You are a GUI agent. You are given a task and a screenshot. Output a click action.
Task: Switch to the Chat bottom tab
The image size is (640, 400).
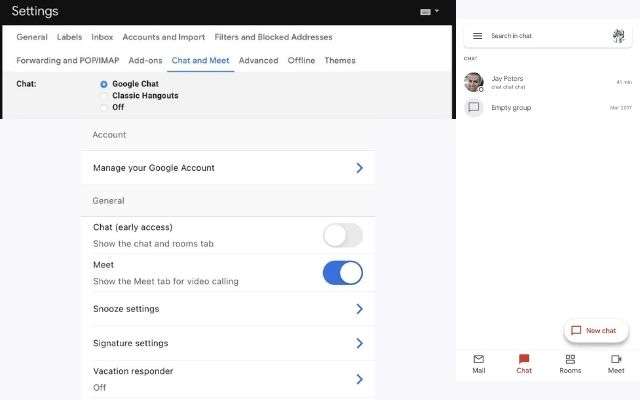click(524, 364)
